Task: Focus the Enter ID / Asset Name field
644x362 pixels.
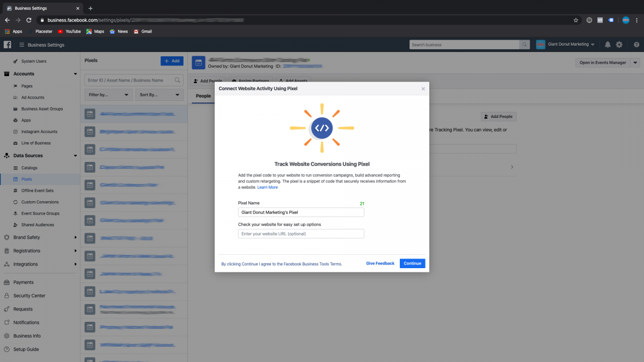Action: pos(134,80)
